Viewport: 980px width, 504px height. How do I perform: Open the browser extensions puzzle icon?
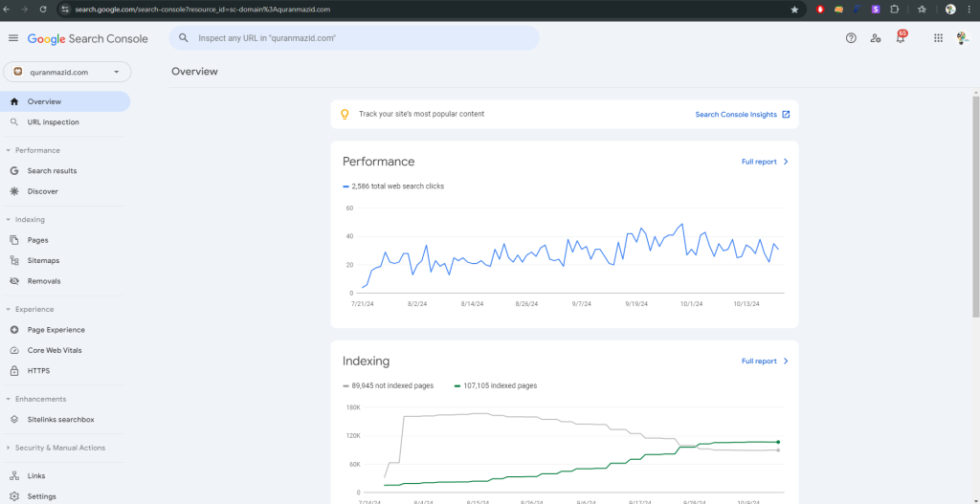pos(894,9)
